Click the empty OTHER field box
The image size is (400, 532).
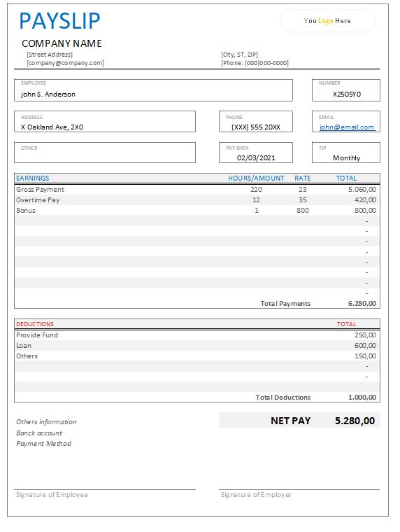[105, 153]
